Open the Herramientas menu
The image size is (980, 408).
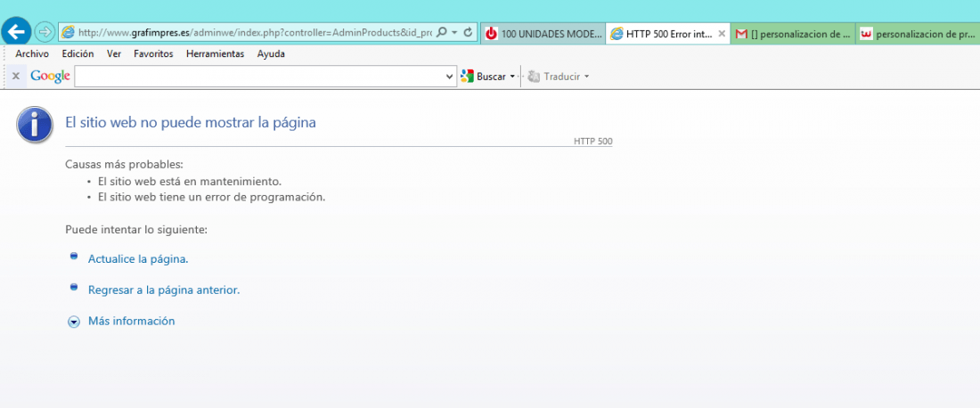(215, 53)
